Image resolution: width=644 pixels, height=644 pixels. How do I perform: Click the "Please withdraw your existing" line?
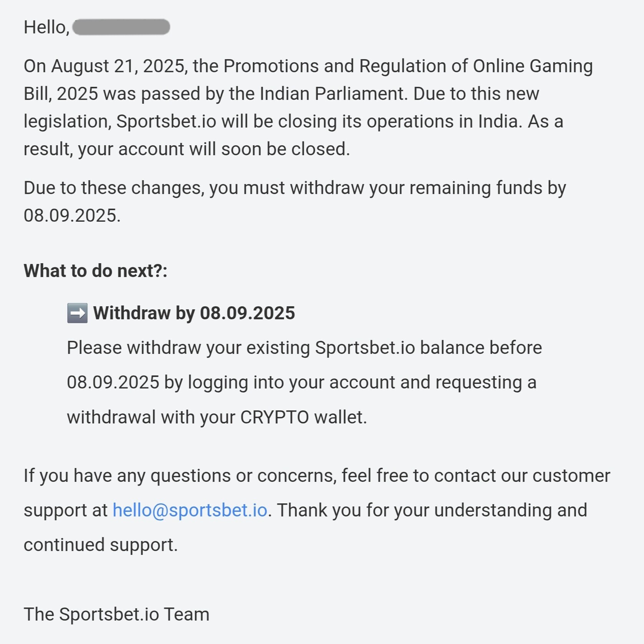(x=188, y=348)
